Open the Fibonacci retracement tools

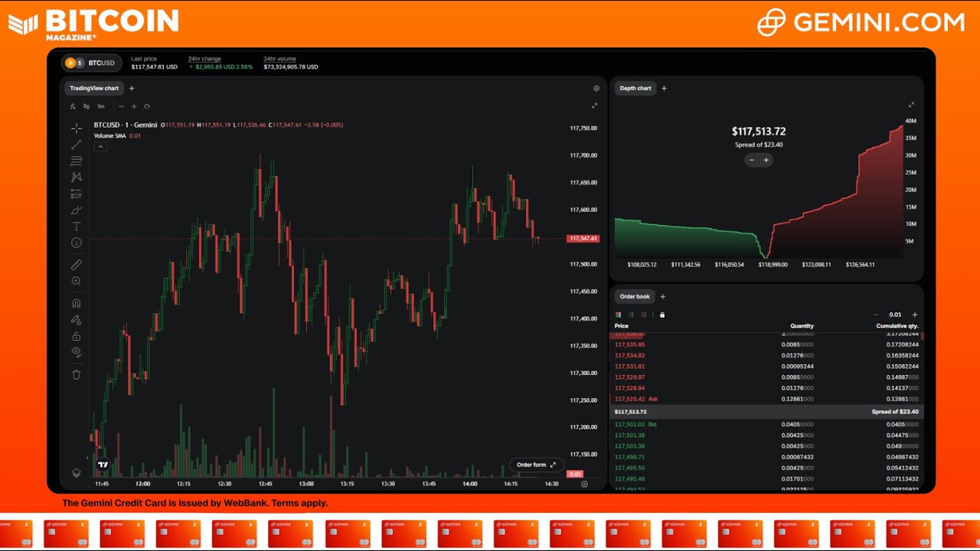point(77,161)
